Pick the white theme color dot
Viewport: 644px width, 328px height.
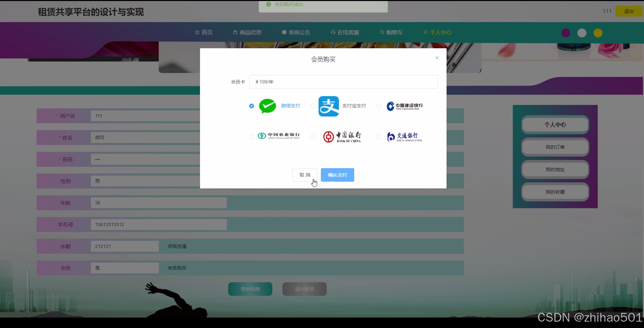582,33
